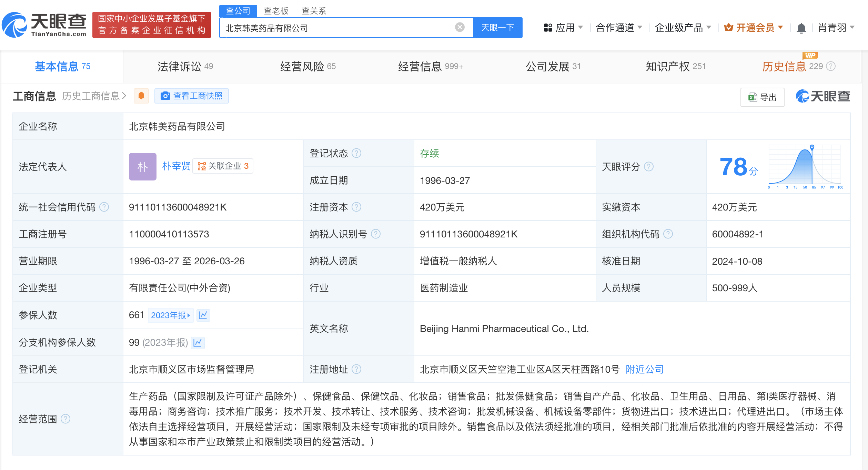This screenshot has width=868, height=470.
Task: Export data with the 导出 button
Action: (x=762, y=97)
